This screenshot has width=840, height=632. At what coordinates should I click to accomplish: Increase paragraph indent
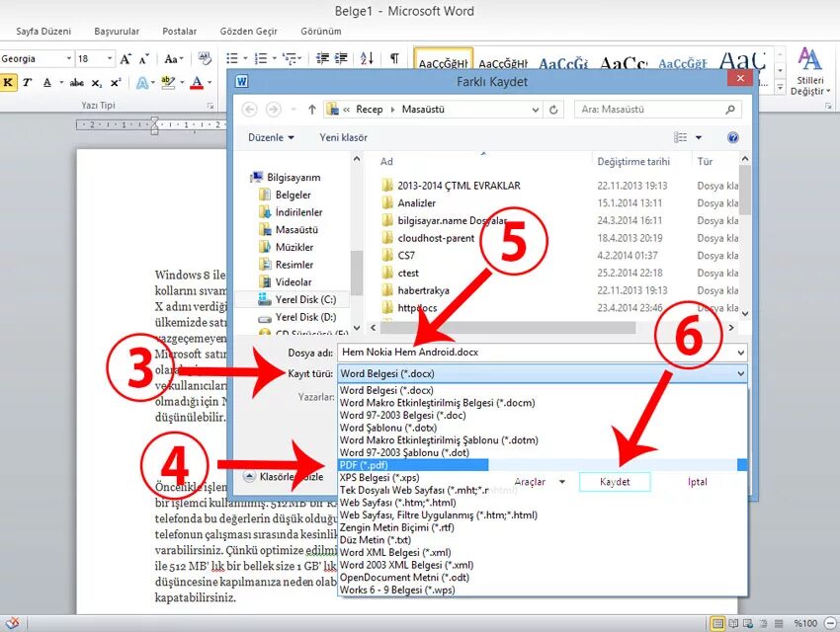pos(341,58)
